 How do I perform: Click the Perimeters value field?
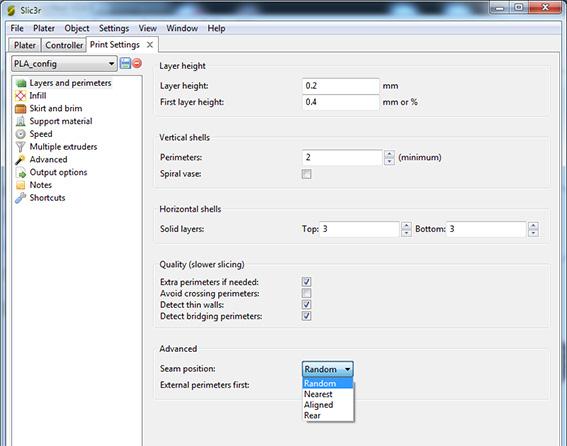click(x=342, y=157)
